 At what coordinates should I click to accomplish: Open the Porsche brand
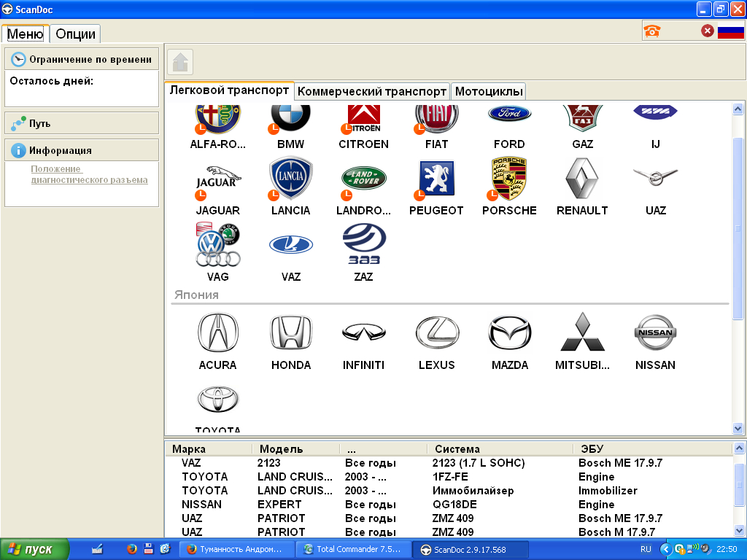(509, 179)
